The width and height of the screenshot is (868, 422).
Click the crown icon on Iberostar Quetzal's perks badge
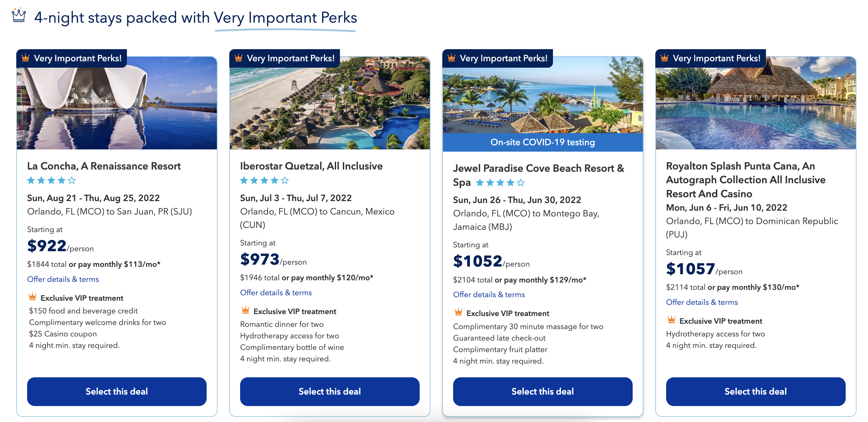click(239, 58)
